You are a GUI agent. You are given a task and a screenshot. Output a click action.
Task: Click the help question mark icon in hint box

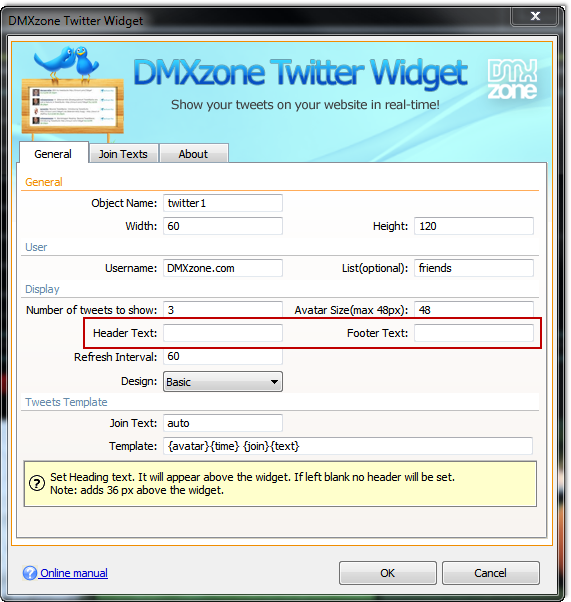(x=37, y=483)
